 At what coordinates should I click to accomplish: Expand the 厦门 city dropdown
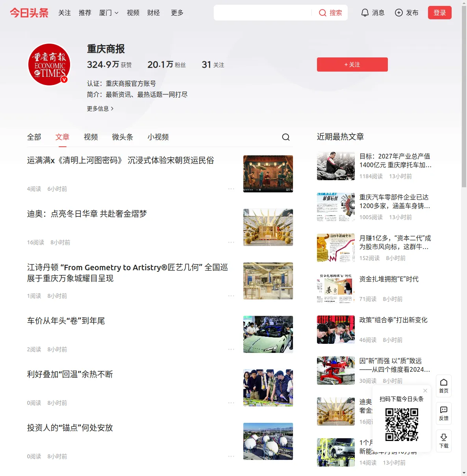click(109, 13)
